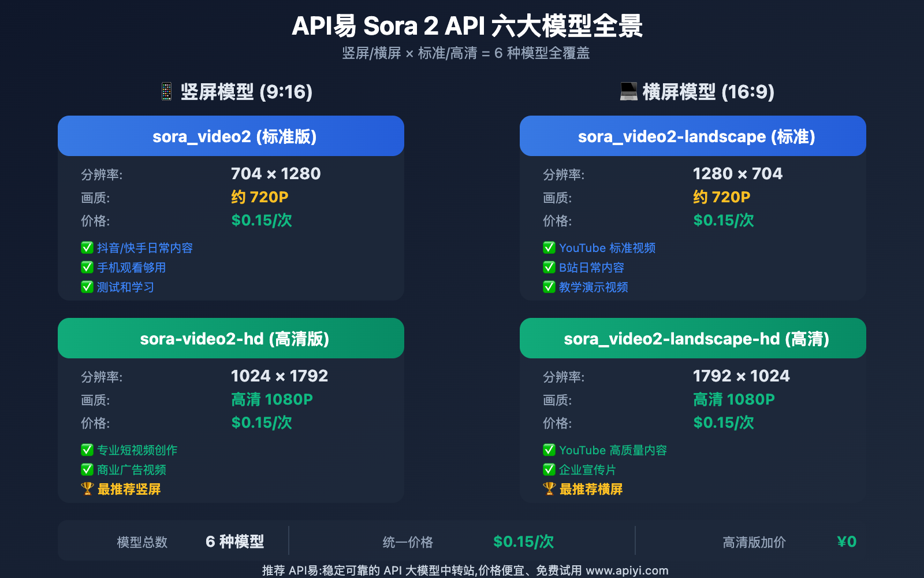Click the green check icon beside 教学演示视频
924x578 pixels.
pos(549,287)
